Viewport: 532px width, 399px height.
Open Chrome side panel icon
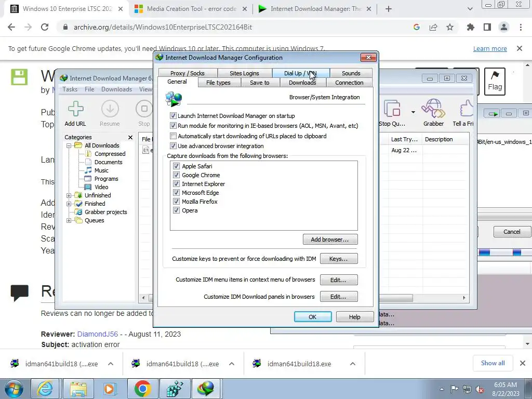click(x=487, y=27)
